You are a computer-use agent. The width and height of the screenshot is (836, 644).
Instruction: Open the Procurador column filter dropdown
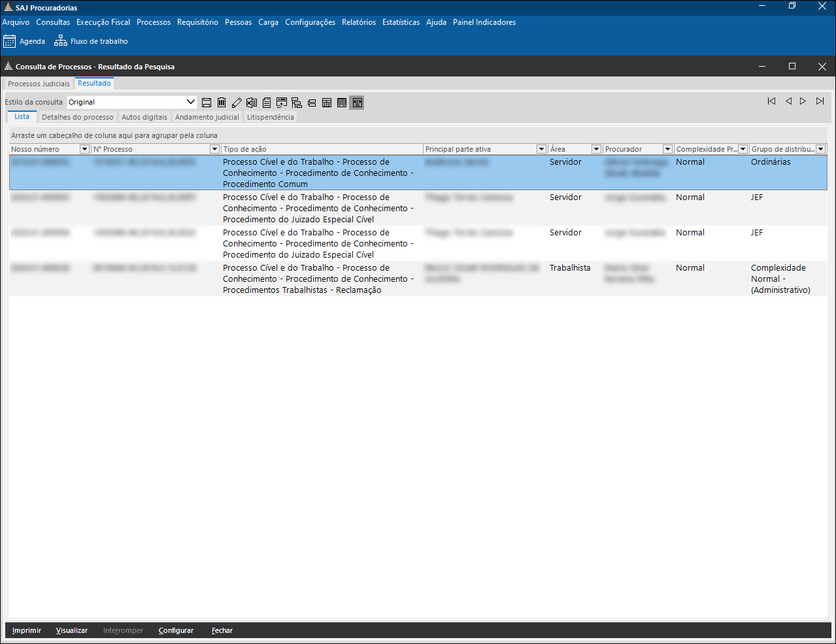(667, 149)
